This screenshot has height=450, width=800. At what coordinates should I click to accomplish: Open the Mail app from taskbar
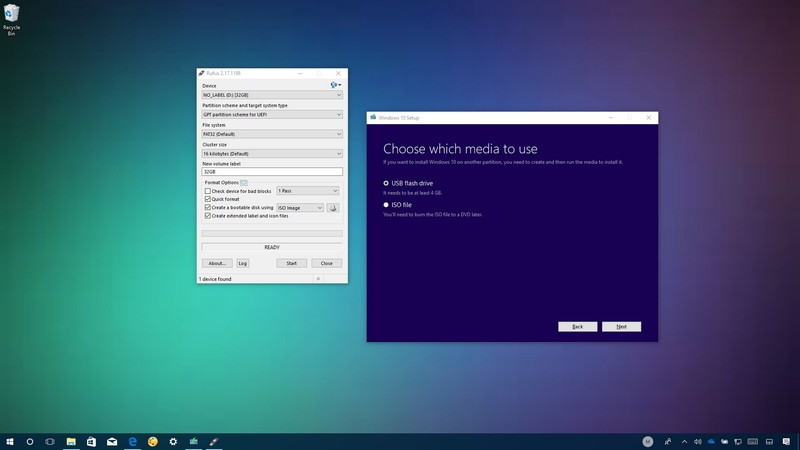tap(112, 441)
